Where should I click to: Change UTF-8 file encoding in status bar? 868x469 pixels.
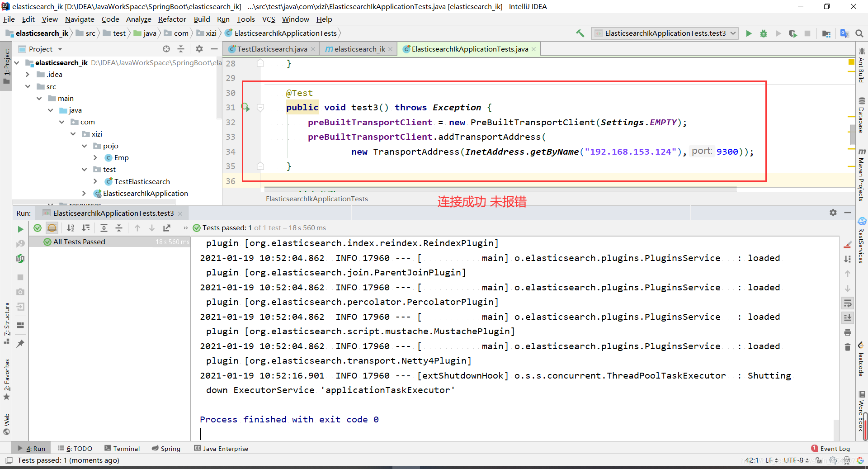(796, 460)
